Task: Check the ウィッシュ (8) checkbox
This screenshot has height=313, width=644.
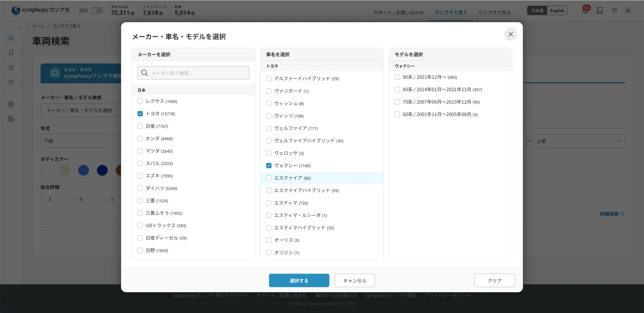Action: [269, 104]
